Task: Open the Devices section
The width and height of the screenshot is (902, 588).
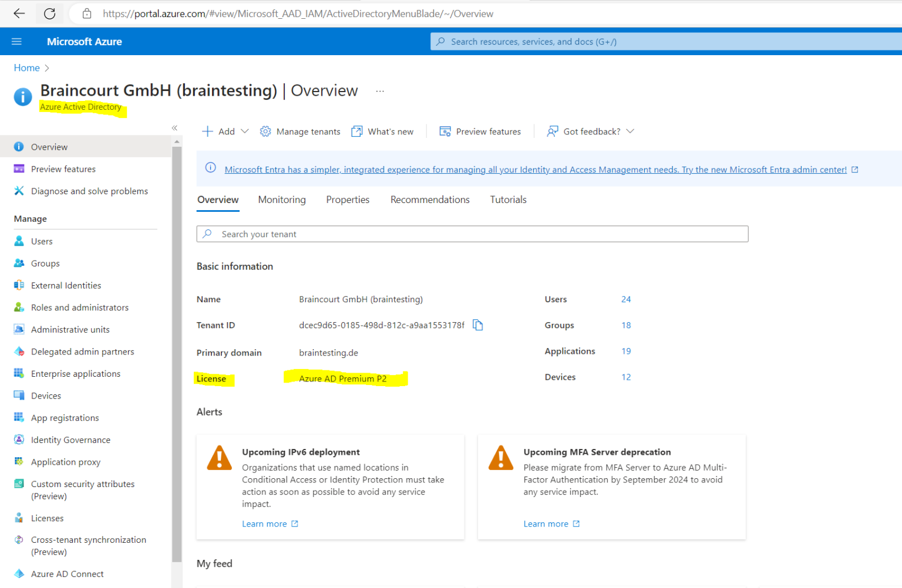Action: (x=46, y=395)
